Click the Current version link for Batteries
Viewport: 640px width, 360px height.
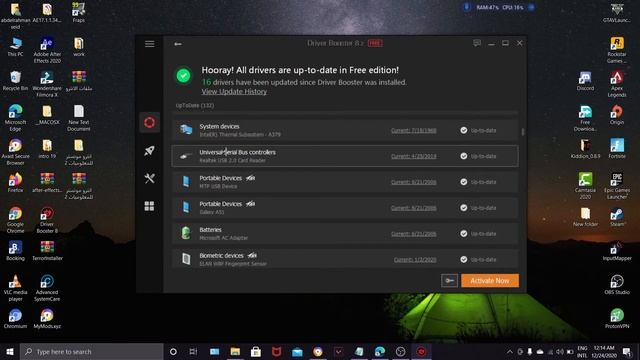pyautogui.click(x=413, y=234)
